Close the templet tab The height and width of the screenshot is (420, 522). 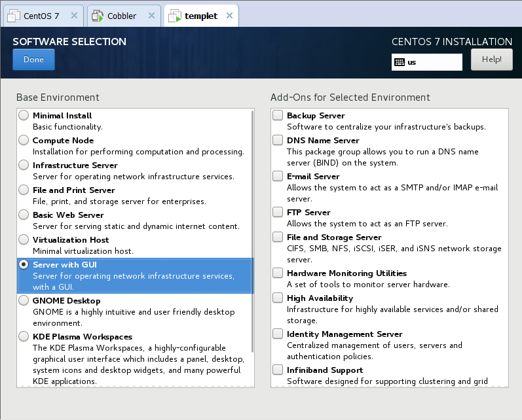pos(229,16)
